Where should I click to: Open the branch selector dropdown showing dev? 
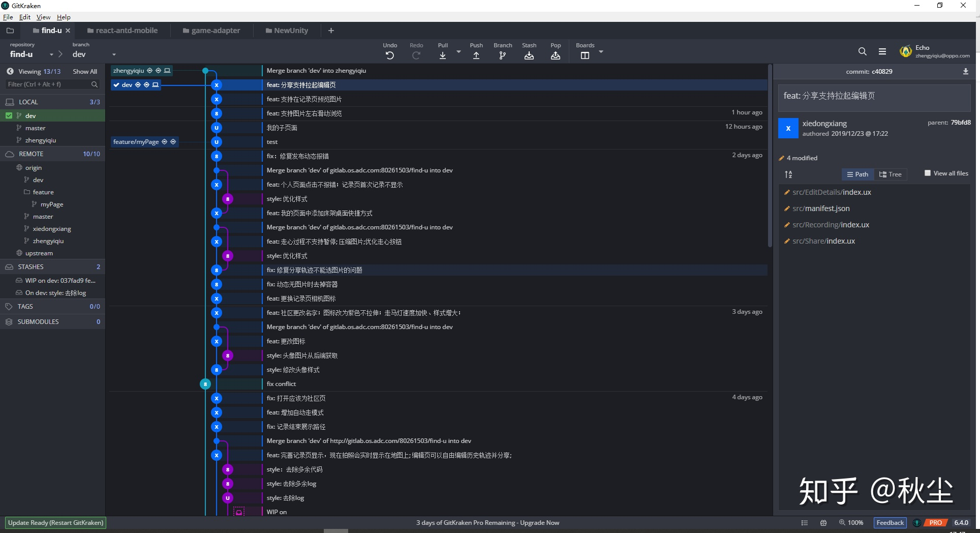point(114,54)
